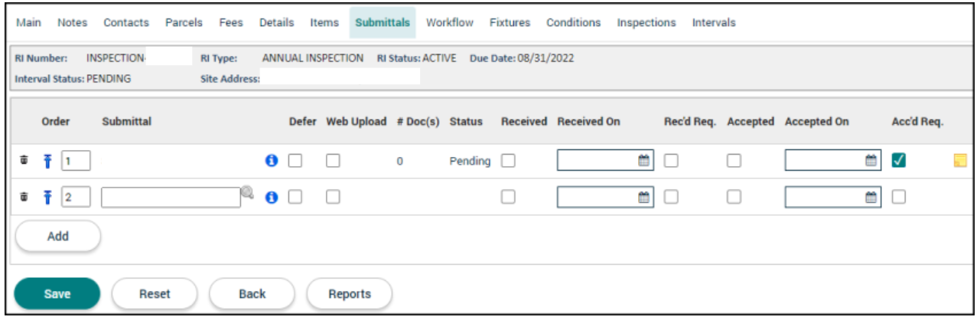Go to the Contacts tab
The width and height of the screenshot is (980, 320).
pyautogui.click(x=126, y=23)
